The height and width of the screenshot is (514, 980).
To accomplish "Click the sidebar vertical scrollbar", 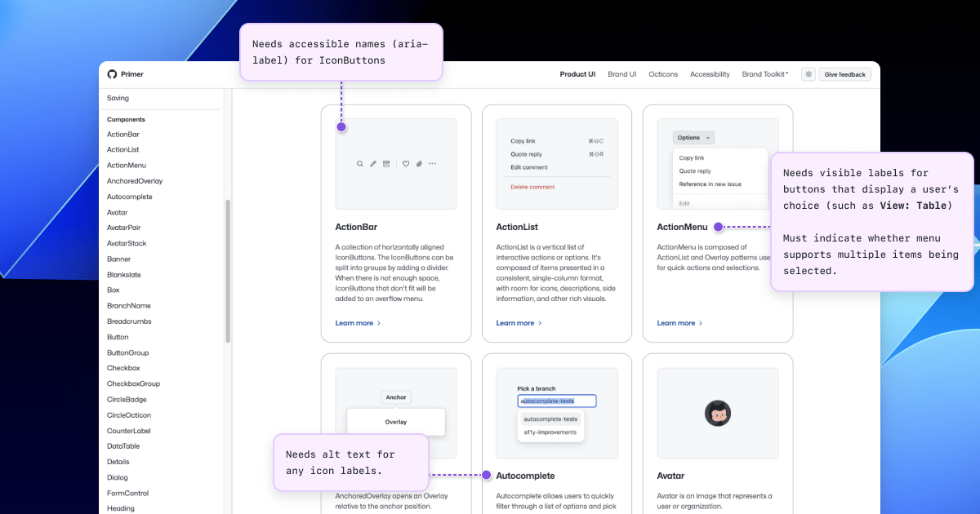I will click(x=228, y=271).
